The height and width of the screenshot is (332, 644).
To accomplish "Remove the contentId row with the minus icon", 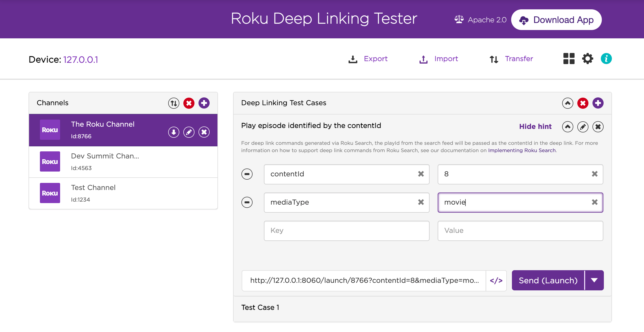I will (247, 174).
